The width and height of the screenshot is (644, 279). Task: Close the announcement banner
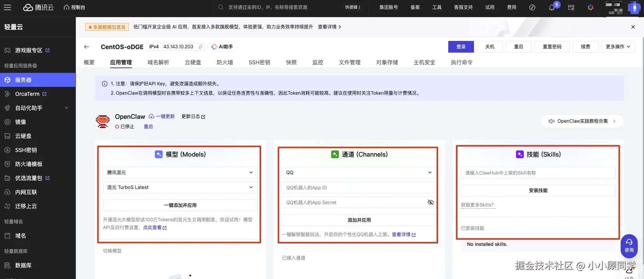[633, 27]
